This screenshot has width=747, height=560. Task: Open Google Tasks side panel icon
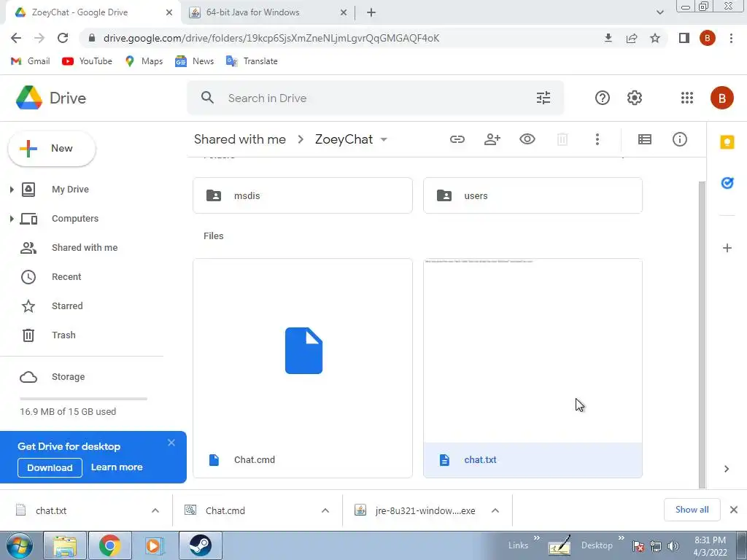pos(727,183)
